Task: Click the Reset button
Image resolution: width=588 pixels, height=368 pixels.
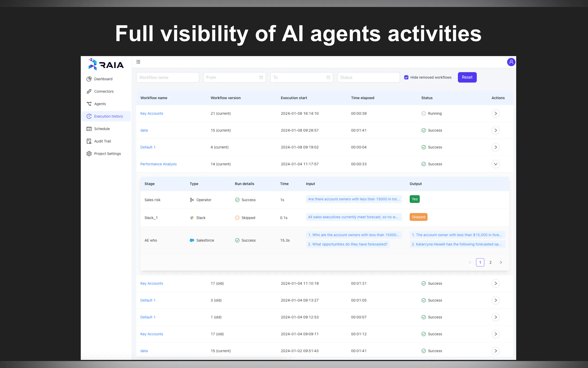Action: click(x=467, y=77)
